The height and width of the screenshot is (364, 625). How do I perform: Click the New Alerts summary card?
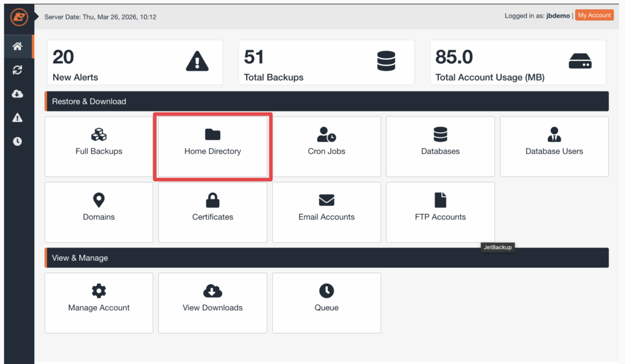(135, 63)
